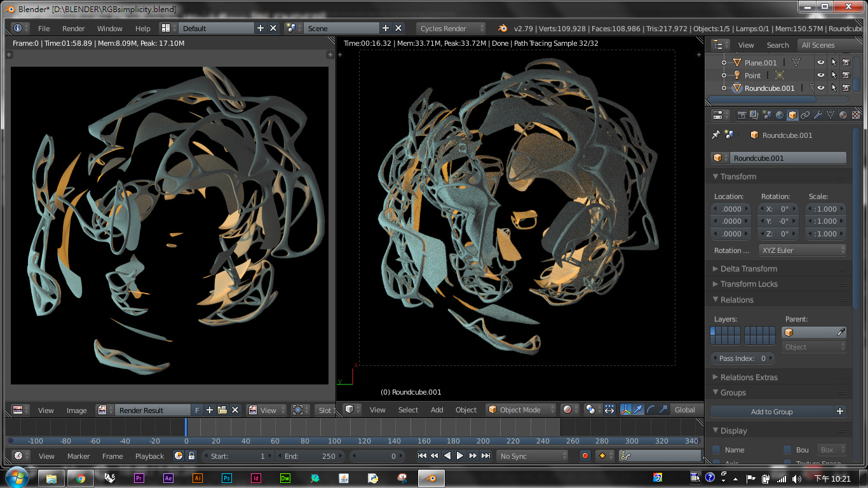Viewport: 868px width, 488px height.
Task: Open the Material properties tab (sphere icon)
Action: click(x=843, y=115)
